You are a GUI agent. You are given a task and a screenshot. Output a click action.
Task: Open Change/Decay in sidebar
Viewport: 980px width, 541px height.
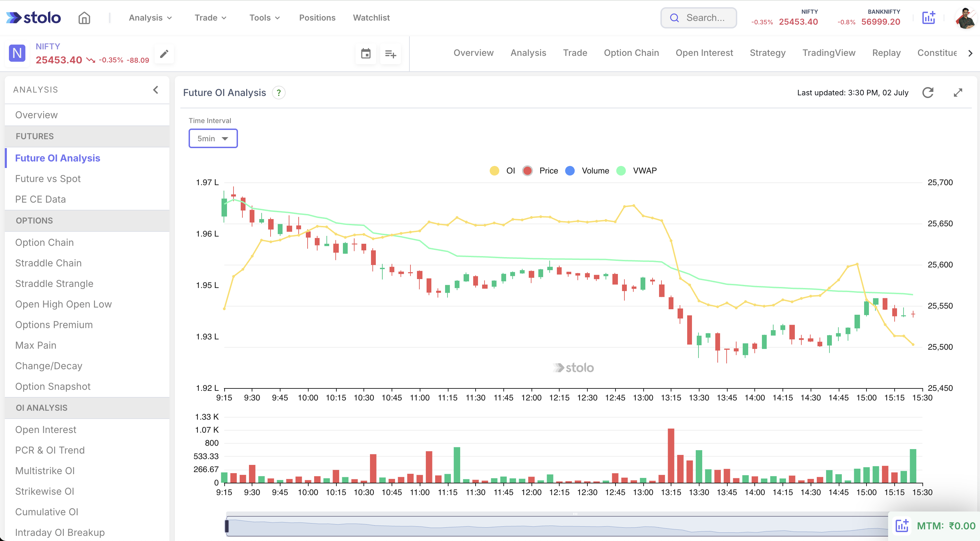point(87,365)
